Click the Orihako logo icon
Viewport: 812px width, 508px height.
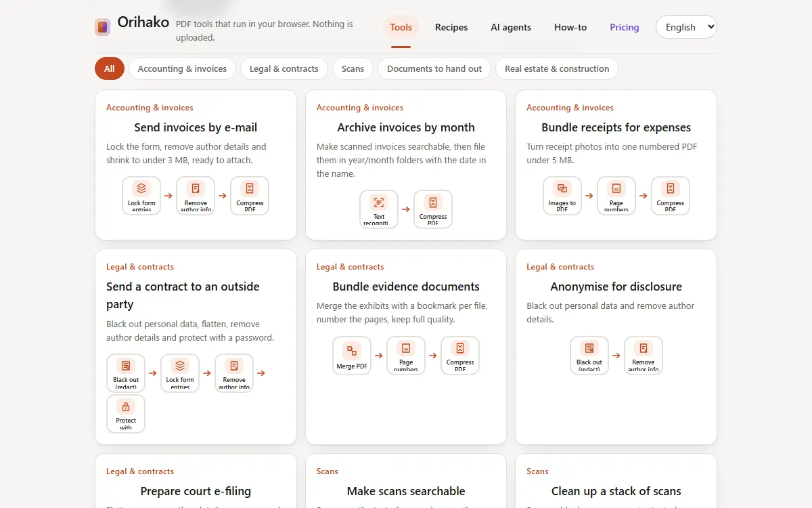pyautogui.click(x=103, y=27)
